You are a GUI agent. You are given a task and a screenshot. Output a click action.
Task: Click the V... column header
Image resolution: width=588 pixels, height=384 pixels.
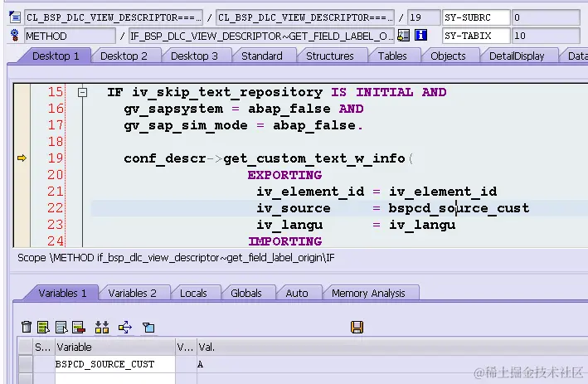pos(185,347)
